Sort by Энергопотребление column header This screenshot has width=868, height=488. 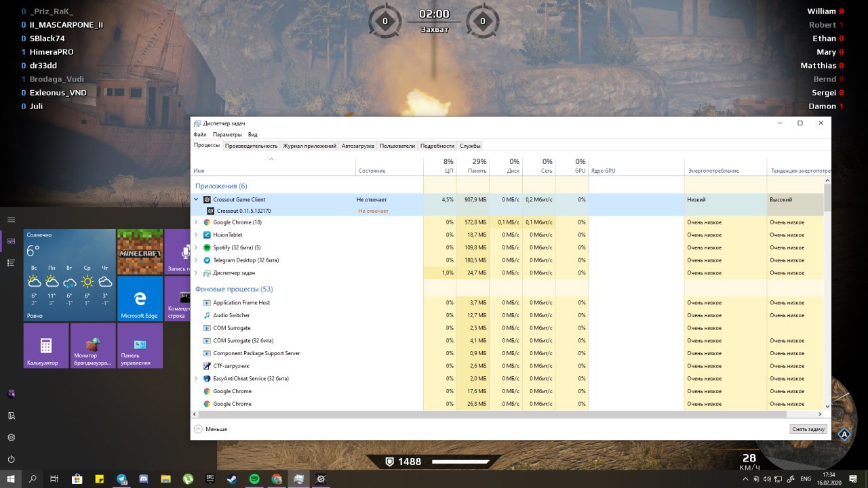pyautogui.click(x=726, y=166)
